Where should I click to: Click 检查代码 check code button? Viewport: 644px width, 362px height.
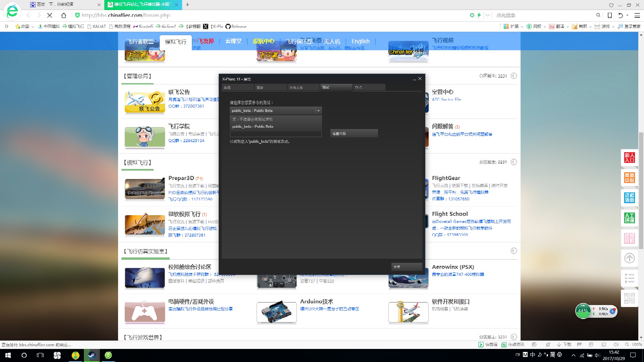(x=354, y=133)
